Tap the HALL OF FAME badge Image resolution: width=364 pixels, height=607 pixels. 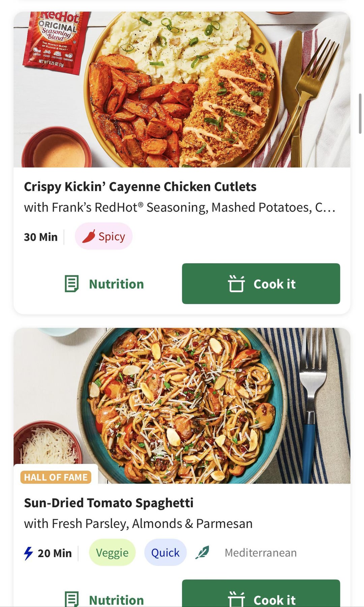(x=56, y=477)
